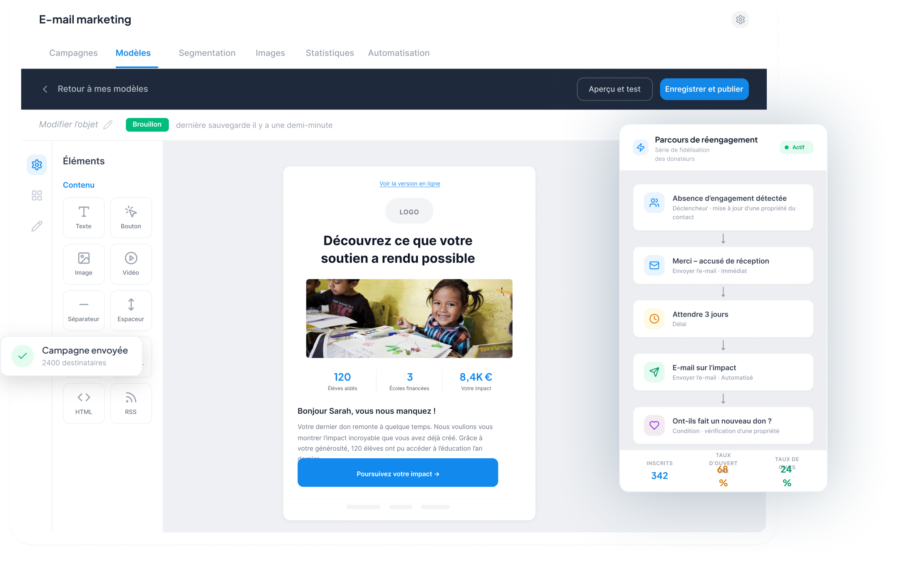
Task: Select the LOGO placeholder in the email
Action: pyautogui.click(x=409, y=211)
